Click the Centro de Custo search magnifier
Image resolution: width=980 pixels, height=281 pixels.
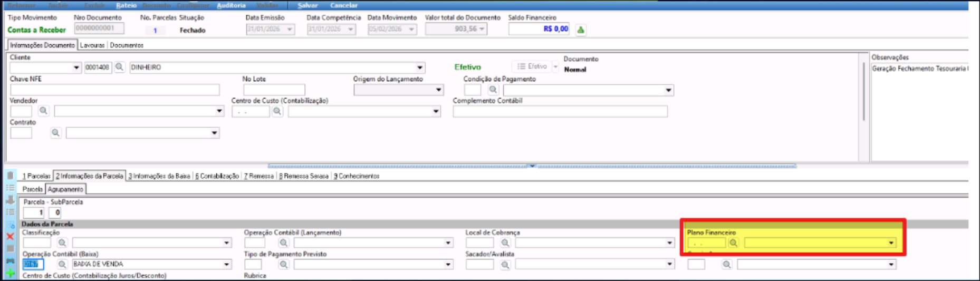(277, 111)
